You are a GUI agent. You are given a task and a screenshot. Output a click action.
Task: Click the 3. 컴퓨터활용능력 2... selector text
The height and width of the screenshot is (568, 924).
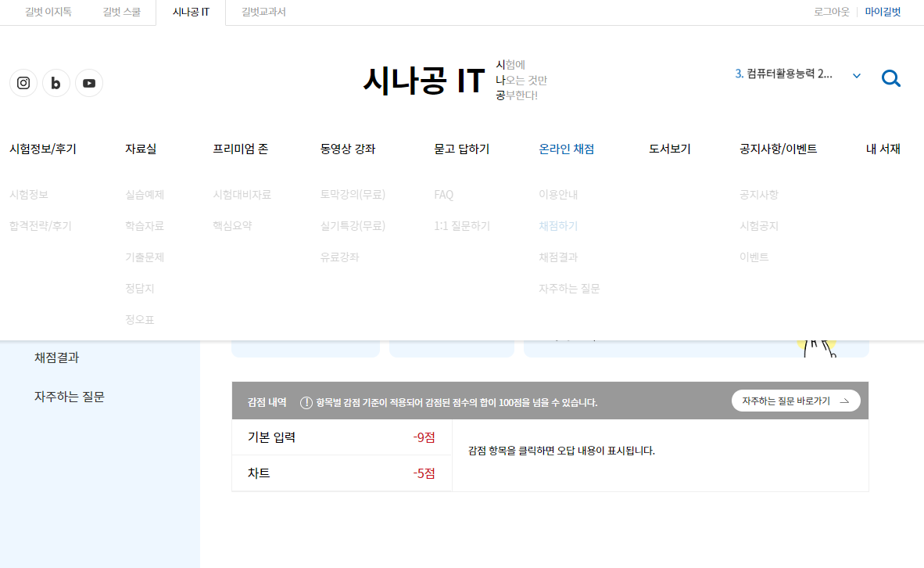click(784, 74)
